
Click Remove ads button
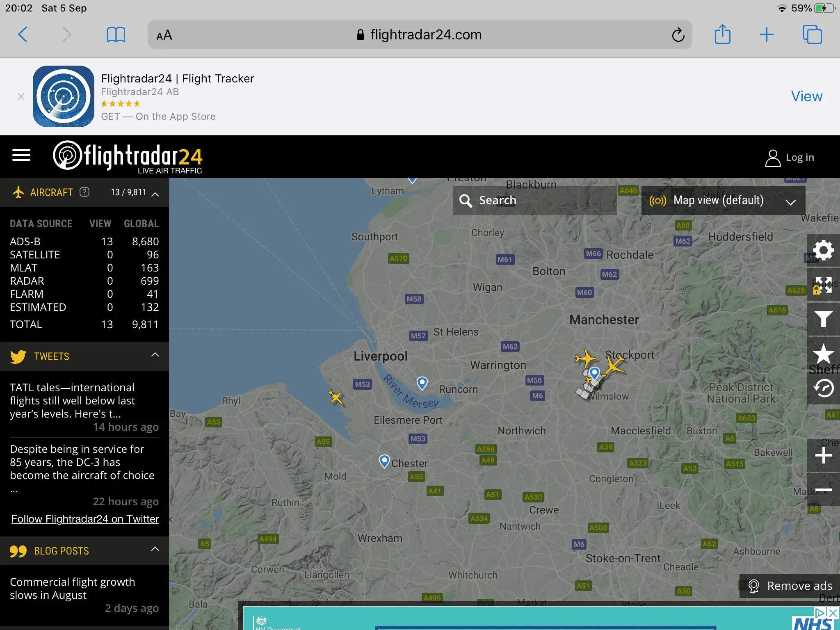click(x=790, y=586)
